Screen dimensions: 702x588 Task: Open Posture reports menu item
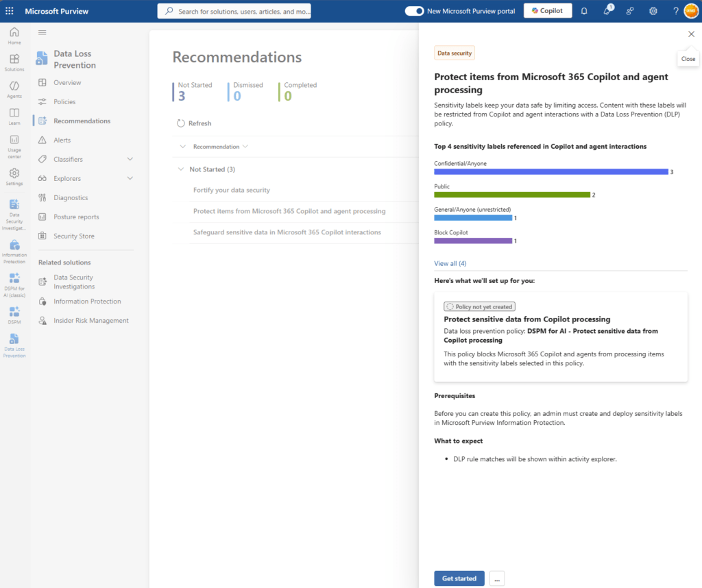(76, 217)
